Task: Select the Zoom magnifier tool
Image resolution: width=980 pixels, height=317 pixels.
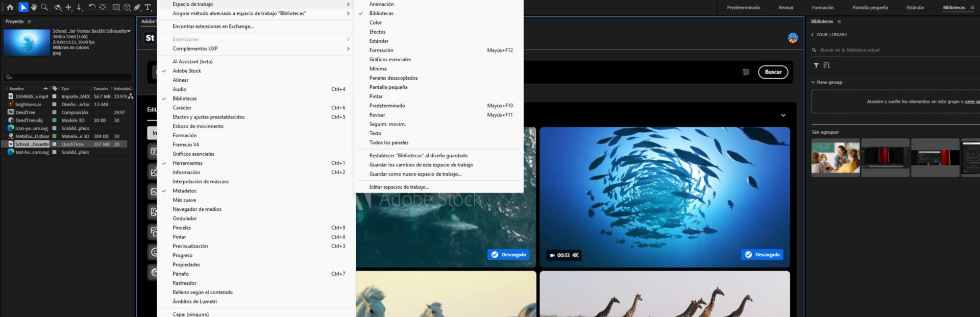Action: click(44, 7)
